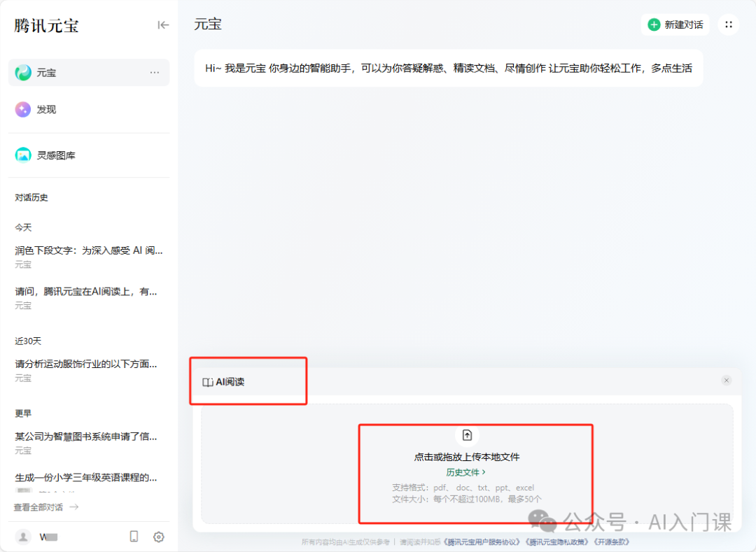Open chat 某公司为智慧图书系统申请了信
Viewport: 756px width, 552px height.
click(x=86, y=437)
